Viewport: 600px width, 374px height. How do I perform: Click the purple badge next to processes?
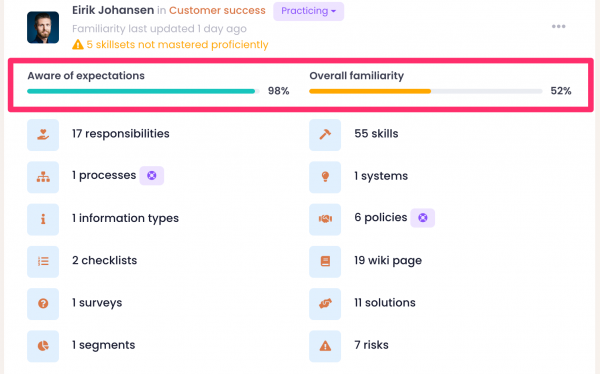pyautogui.click(x=152, y=176)
